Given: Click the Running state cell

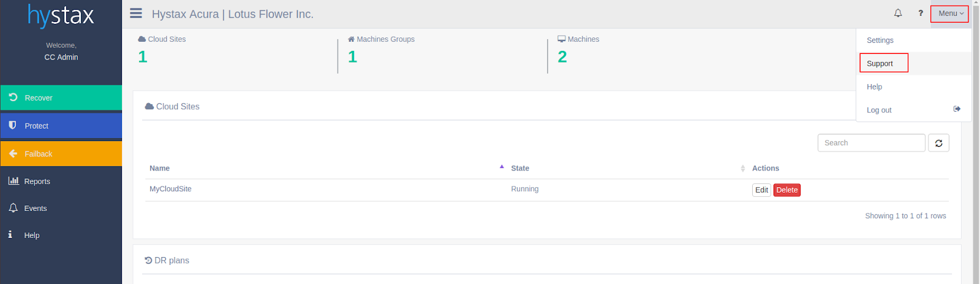Looking at the screenshot, I should [x=525, y=189].
